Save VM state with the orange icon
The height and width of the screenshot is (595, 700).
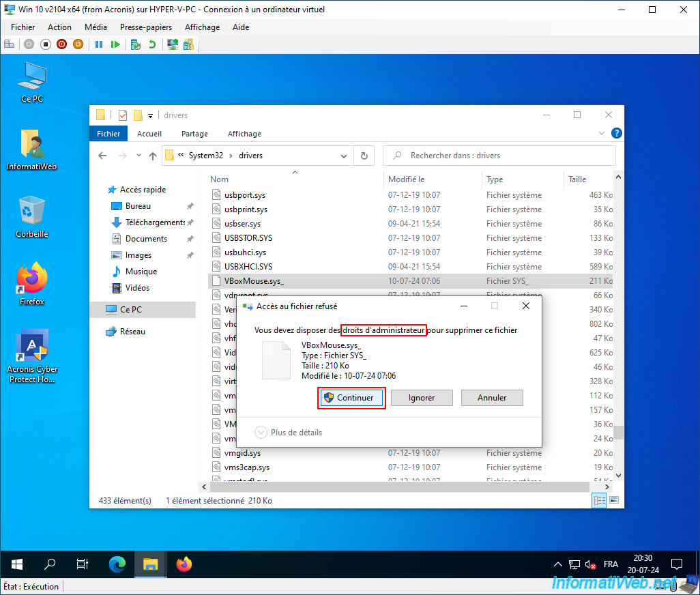(78, 44)
